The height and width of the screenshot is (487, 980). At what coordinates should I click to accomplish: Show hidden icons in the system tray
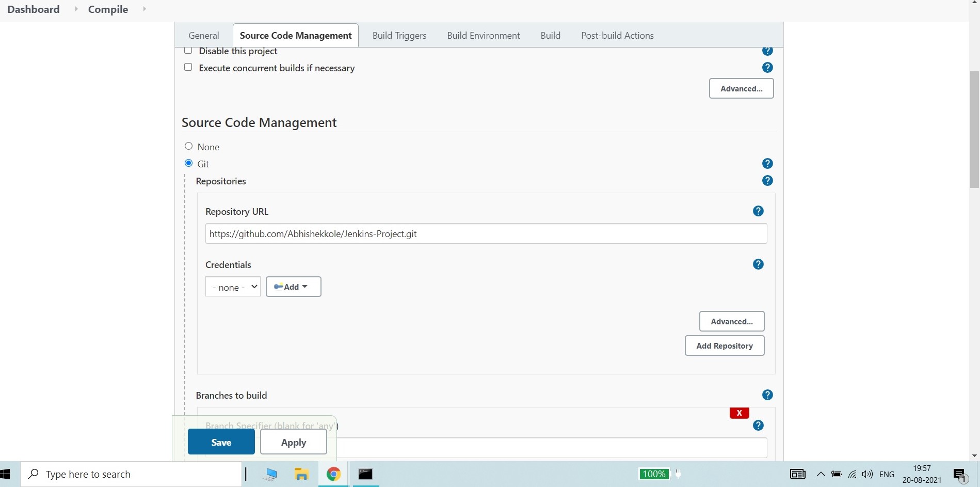click(x=821, y=474)
